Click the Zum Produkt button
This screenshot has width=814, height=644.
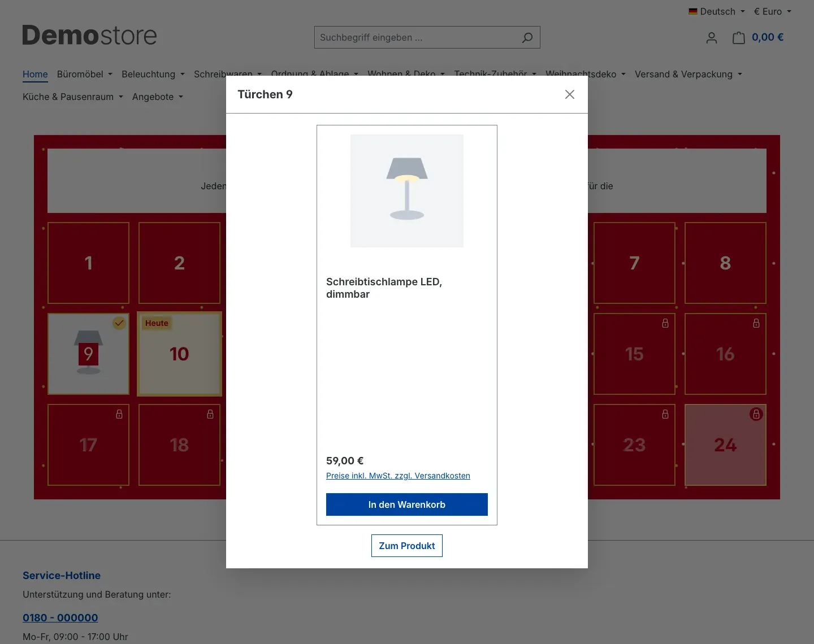[407, 546]
